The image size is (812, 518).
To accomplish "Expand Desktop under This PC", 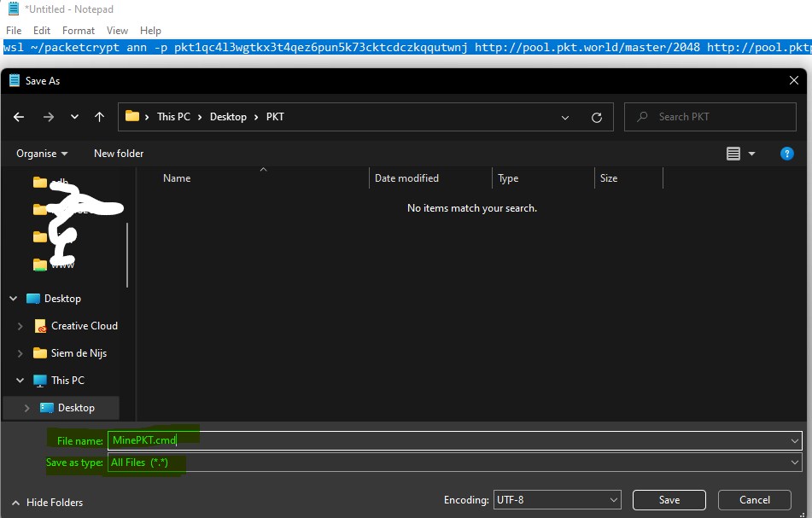I will 26,408.
